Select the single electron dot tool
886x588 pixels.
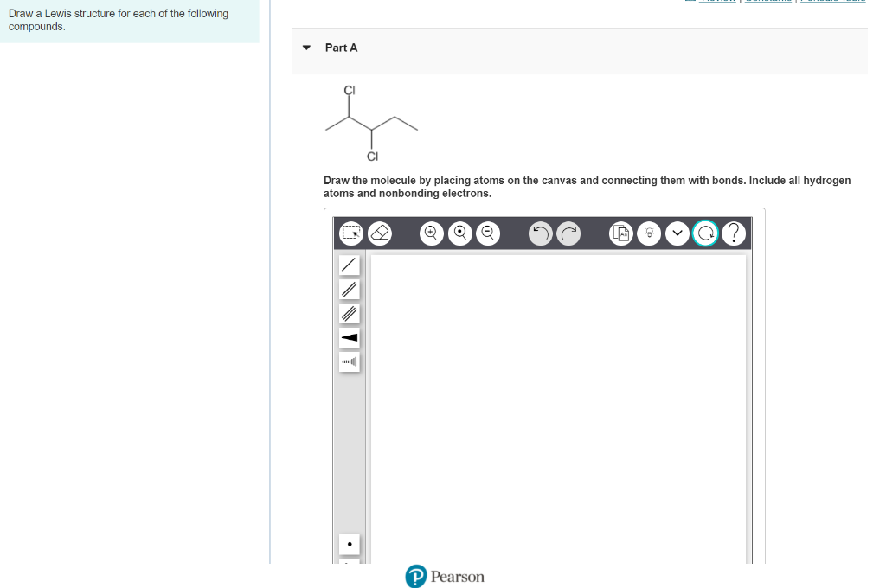[x=350, y=545]
